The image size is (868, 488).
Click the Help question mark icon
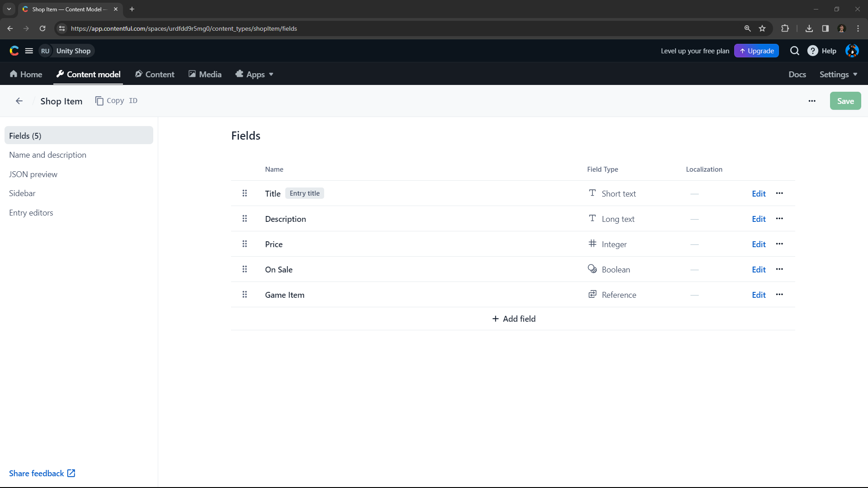click(812, 51)
